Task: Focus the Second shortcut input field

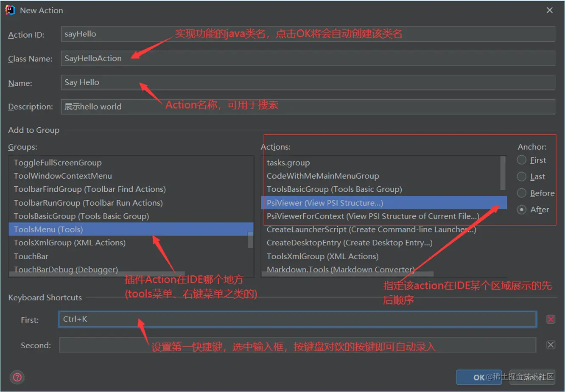Action: tap(297, 344)
